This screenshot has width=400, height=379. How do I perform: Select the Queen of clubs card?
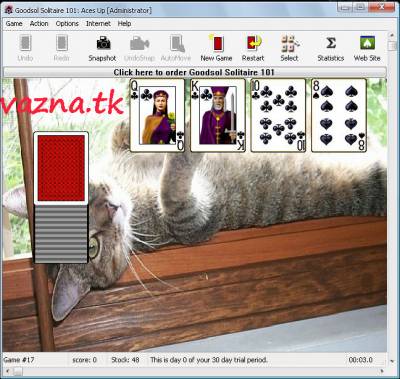coord(157,115)
